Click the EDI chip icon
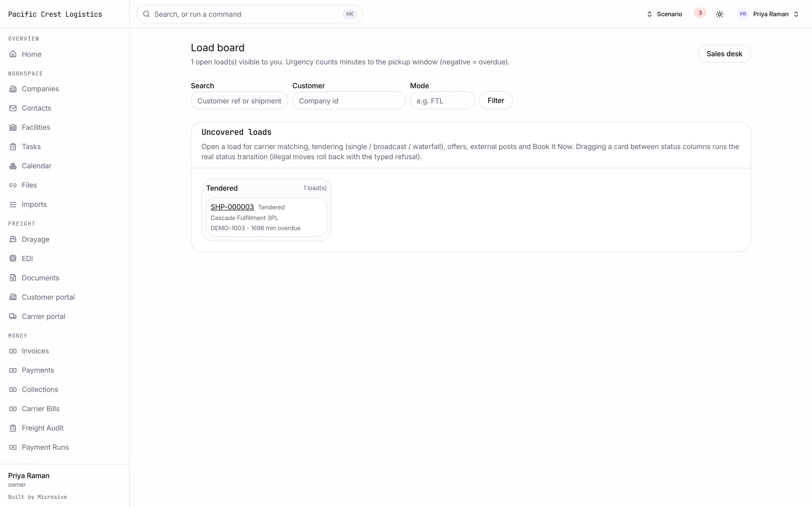Image resolution: width=812 pixels, height=507 pixels. [x=13, y=258]
